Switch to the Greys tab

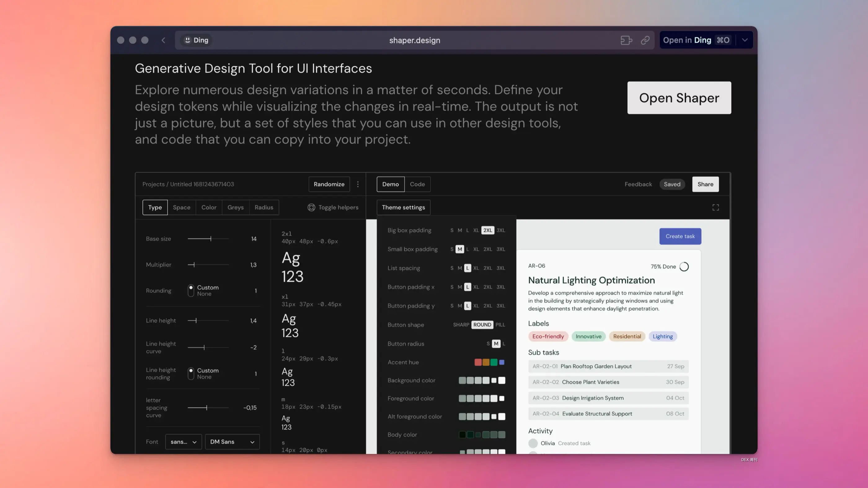coord(235,207)
